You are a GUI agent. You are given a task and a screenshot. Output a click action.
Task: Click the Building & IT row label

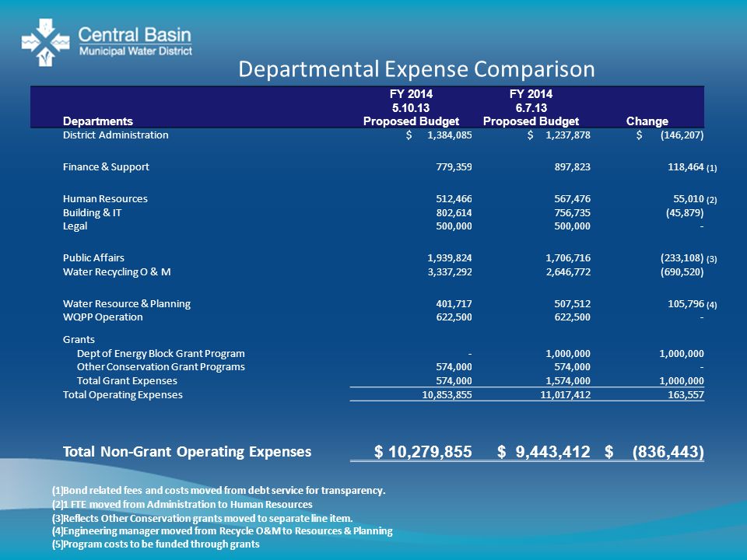(92, 212)
